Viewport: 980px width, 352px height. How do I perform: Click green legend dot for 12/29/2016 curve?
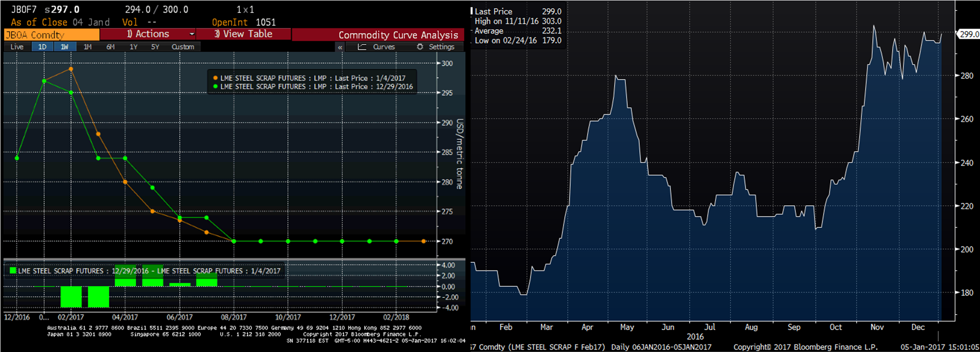[x=215, y=87]
